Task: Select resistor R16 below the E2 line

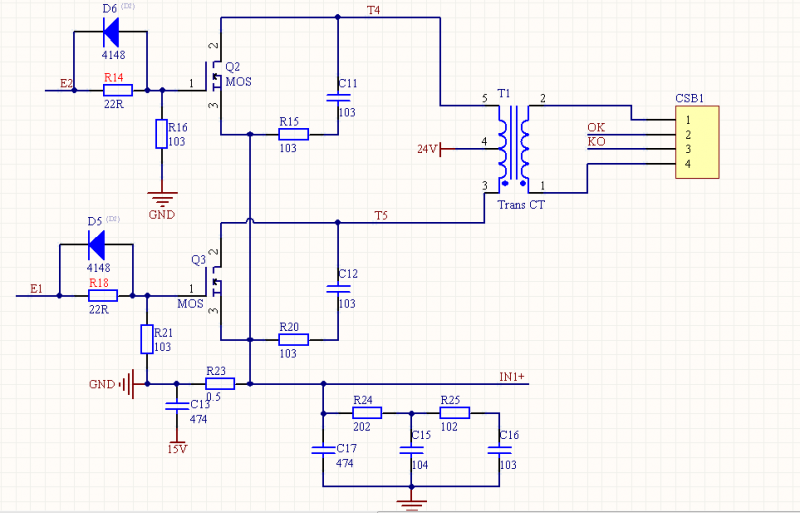Action: (161, 134)
